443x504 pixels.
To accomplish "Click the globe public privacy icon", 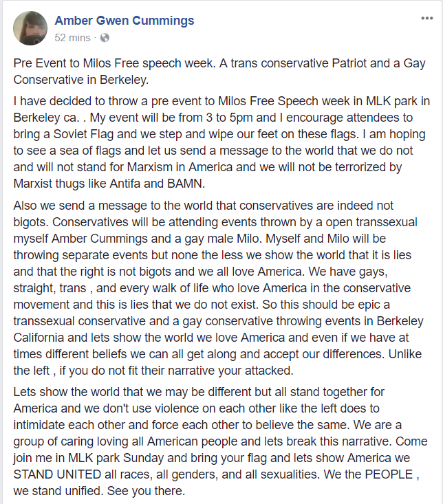I will point(105,38).
